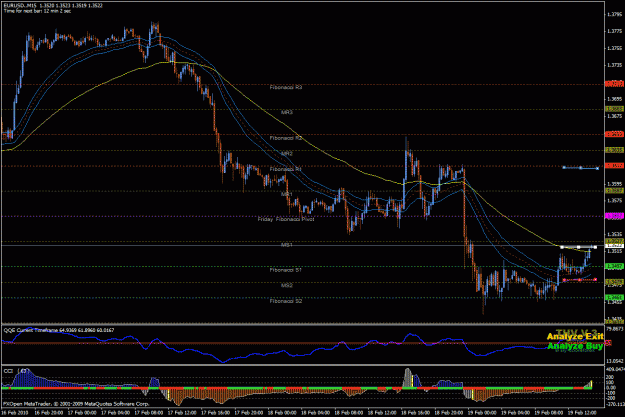Select the Fibonacci R3 level label
Screen dimensions: 625x417
(x=286, y=87)
